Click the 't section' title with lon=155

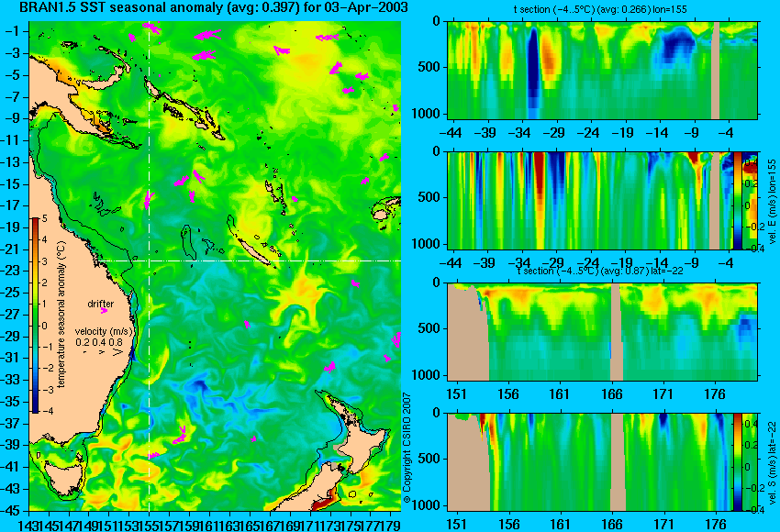tap(600, 9)
